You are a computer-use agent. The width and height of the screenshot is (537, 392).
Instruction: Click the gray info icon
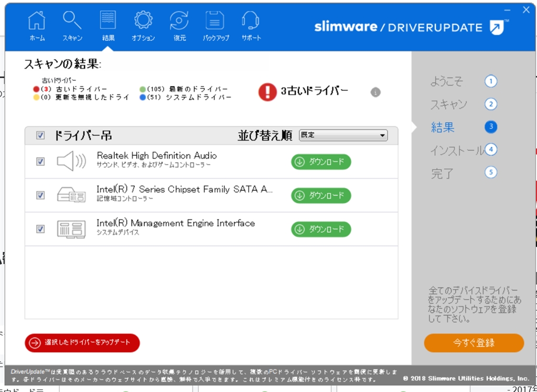click(x=375, y=92)
